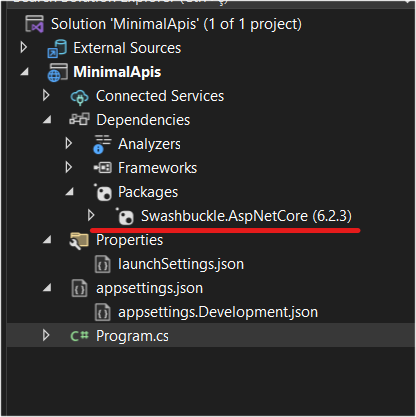Select the appsettings.json item
416x417 pixels.
pos(137,288)
